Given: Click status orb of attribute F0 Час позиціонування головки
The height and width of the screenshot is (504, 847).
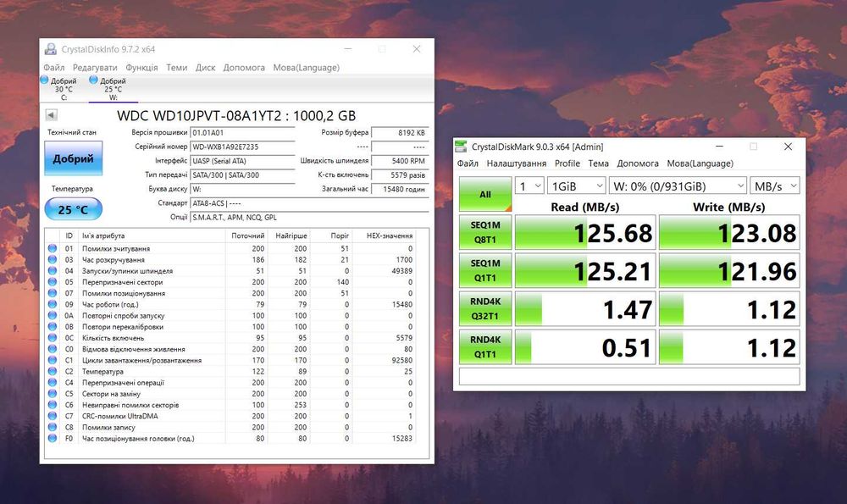Looking at the screenshot, I should pyautogui.click(x=53, y=438).
